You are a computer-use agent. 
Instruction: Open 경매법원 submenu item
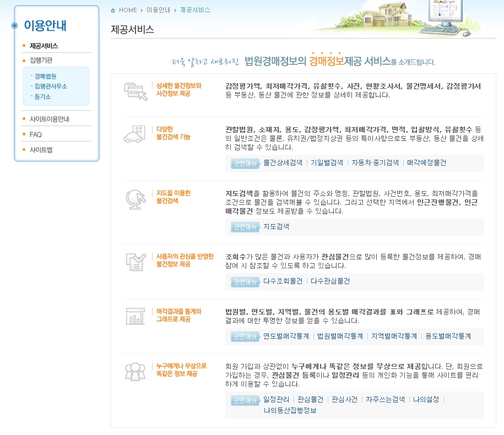click(x=45, y=76)
